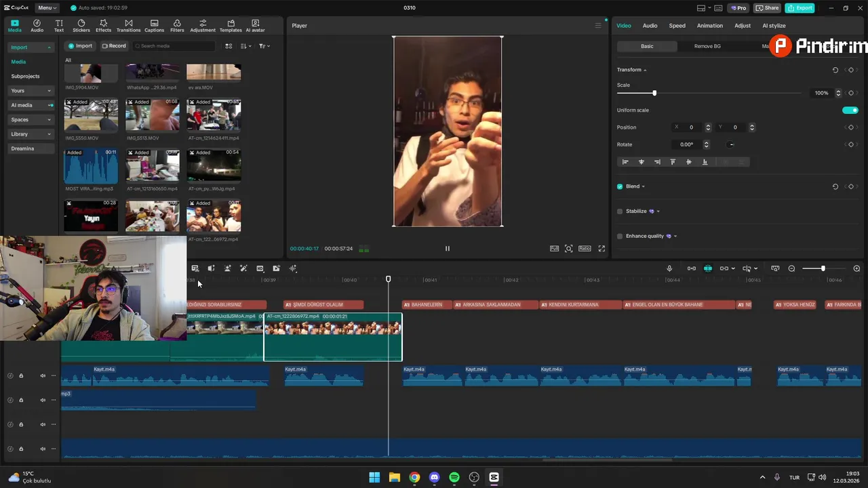Reset the Transform settings

tap(835, 70)
